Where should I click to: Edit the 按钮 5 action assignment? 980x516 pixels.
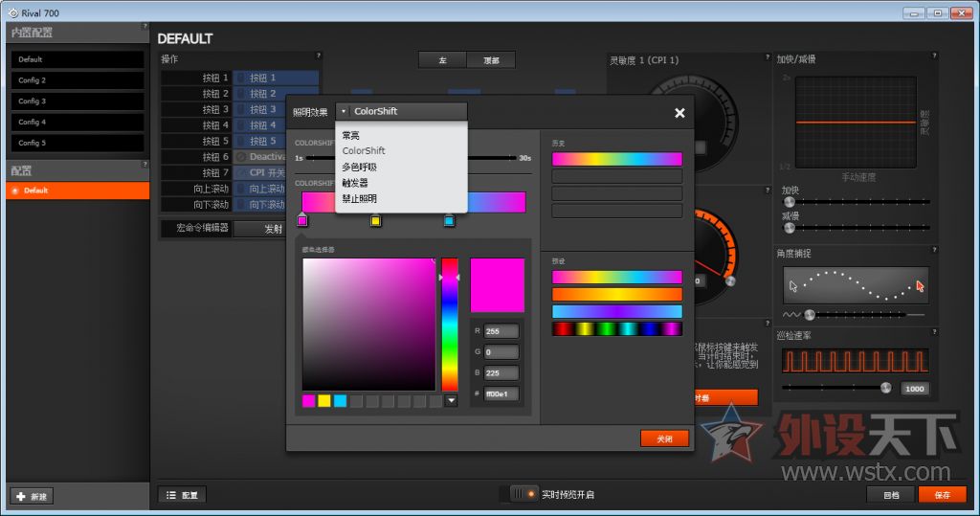coord(260,141)
